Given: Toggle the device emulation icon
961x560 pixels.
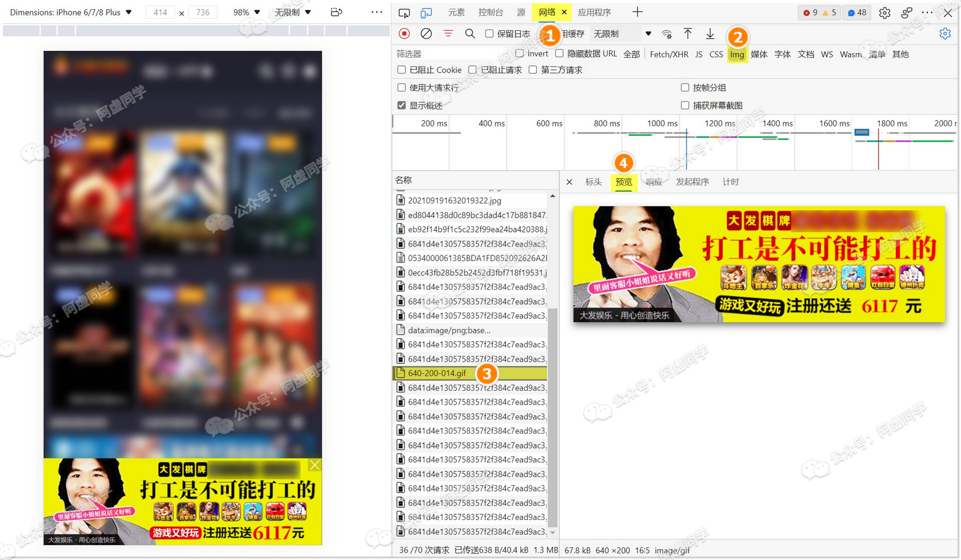Looking at the screenshot, I should click(x=426, y=13).
